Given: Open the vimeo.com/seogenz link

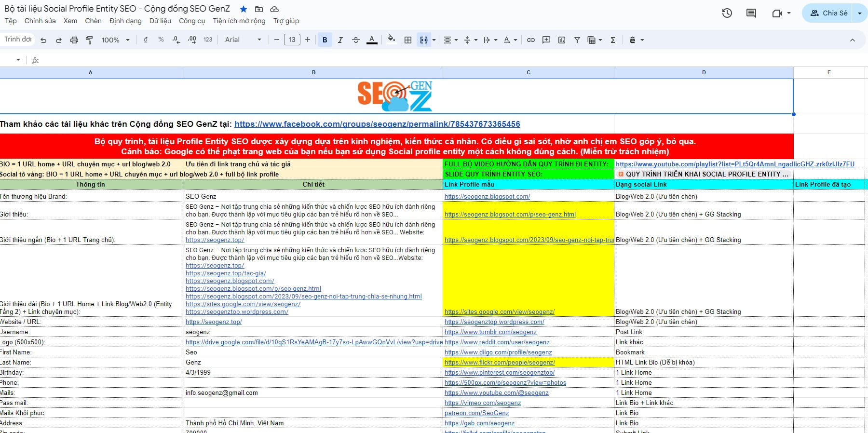Looking at the screenshot, I should click(483, 403).
